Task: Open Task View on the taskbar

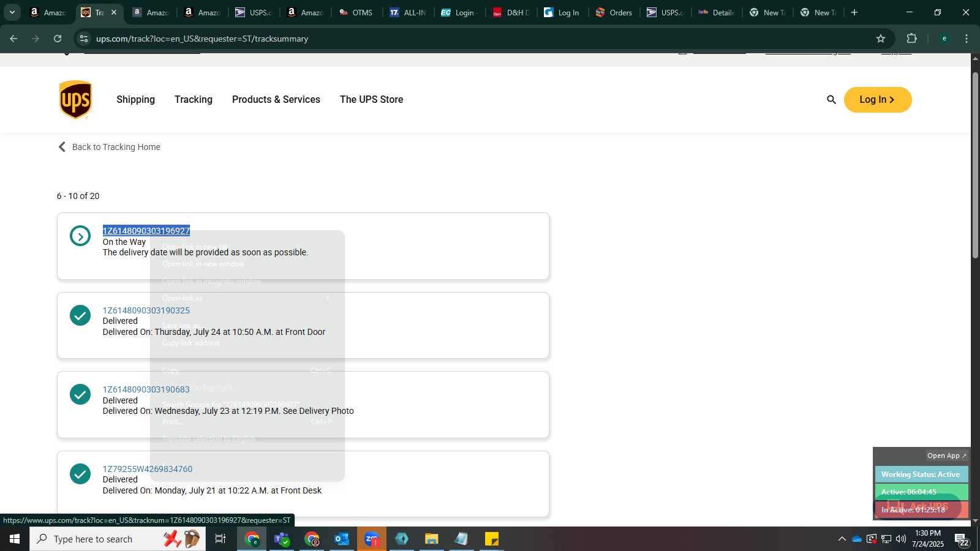Action: click(221, 539)
